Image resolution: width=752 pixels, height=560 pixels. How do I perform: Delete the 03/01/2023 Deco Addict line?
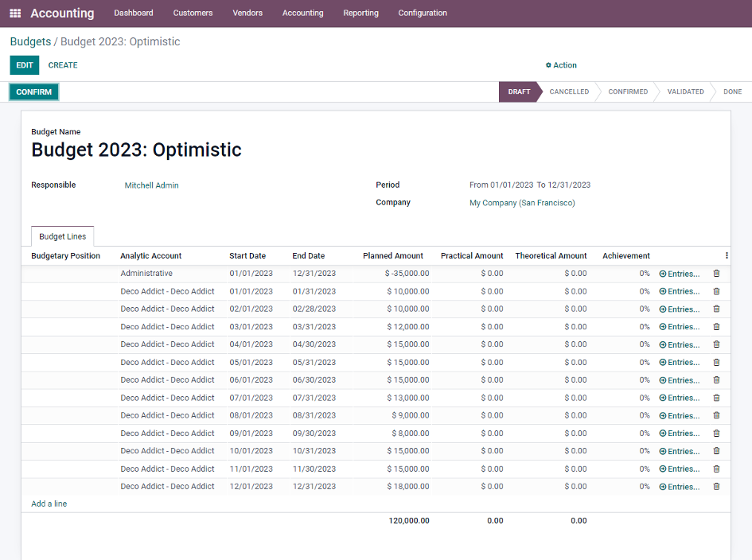[716, 326]
